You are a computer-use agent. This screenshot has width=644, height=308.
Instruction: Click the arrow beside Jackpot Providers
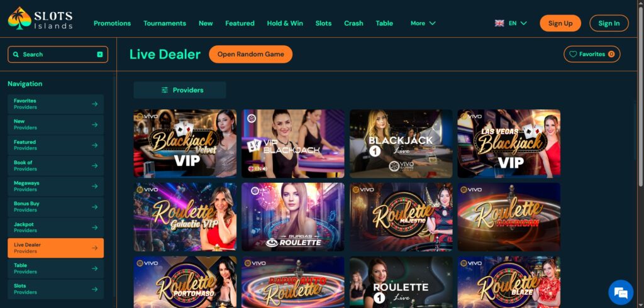click(94, 228)
